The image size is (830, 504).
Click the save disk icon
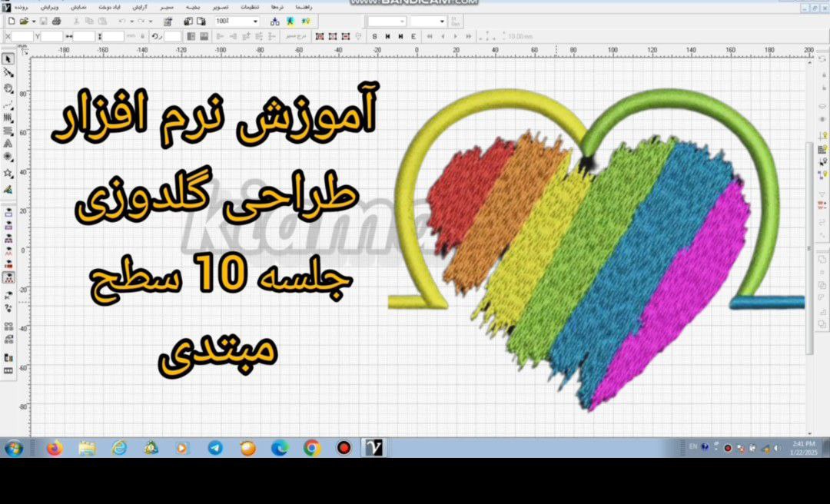(44, 22)
